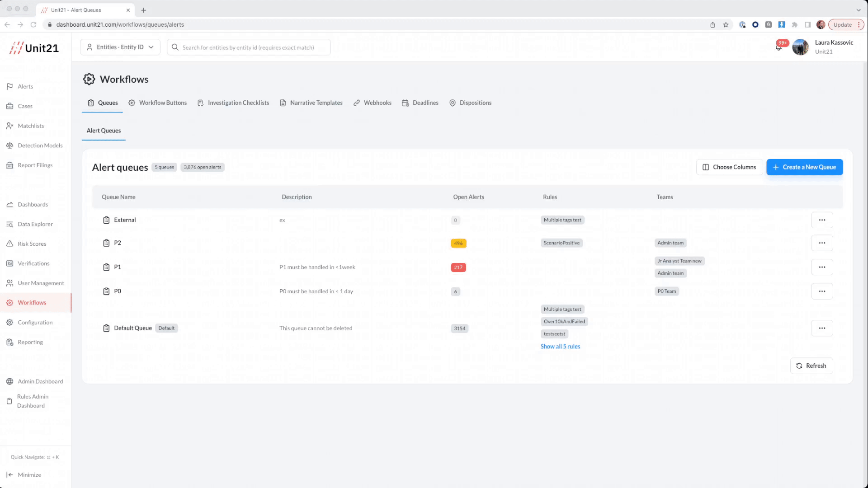Viewport: 868px width, 488px height.
Task: Click the Choose Columns button
Action: click(x=730, y=167)
